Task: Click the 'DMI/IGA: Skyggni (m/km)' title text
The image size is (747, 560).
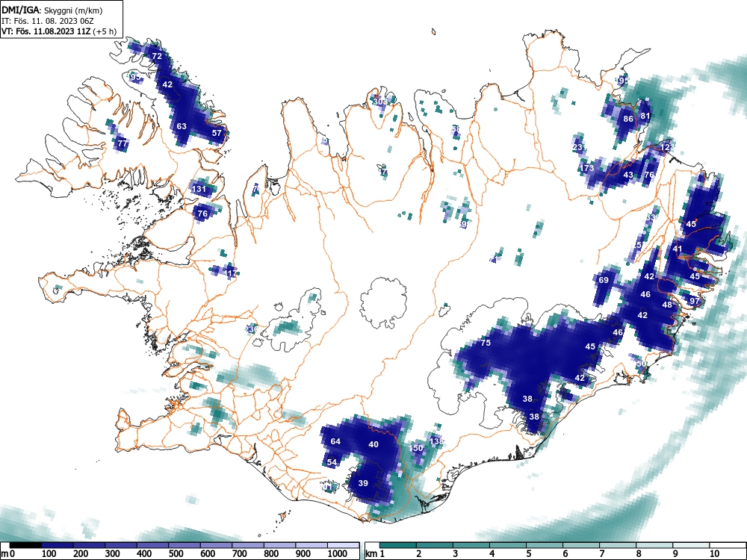Action: click(52, 10)
